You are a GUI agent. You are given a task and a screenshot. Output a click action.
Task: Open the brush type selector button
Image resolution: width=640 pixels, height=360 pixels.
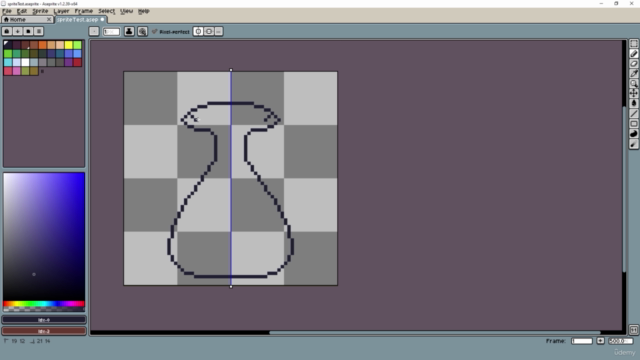(94, 31)
